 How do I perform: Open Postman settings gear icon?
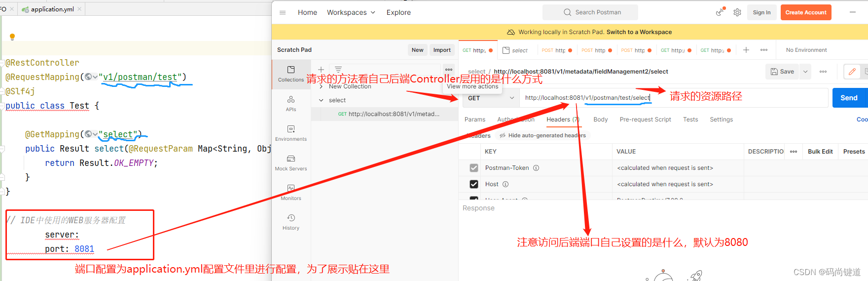737,12
